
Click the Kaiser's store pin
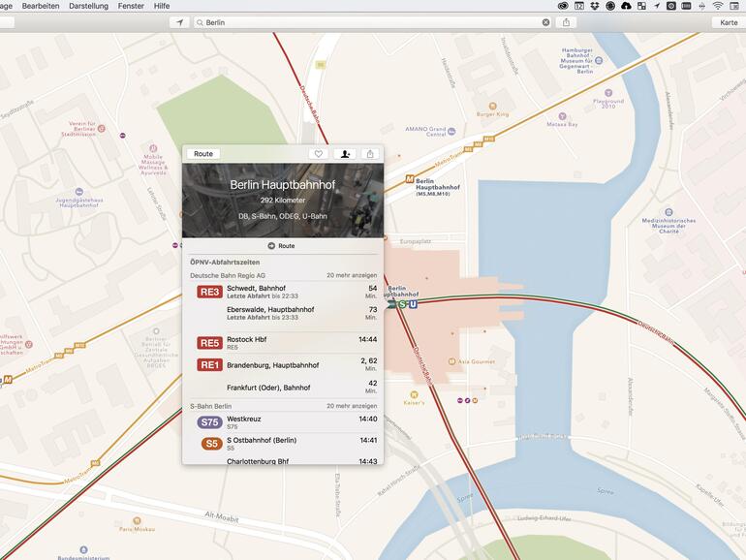point(414,394)
